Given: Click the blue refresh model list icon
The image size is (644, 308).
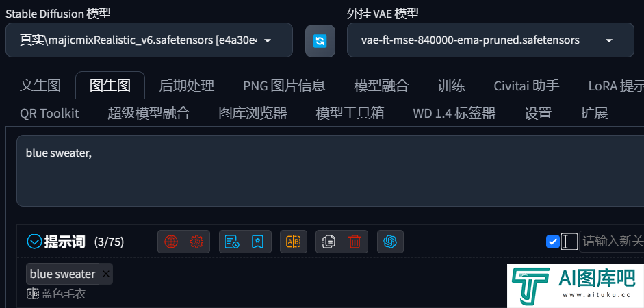Looking at the screenshot, I should (x=320, y=40).
